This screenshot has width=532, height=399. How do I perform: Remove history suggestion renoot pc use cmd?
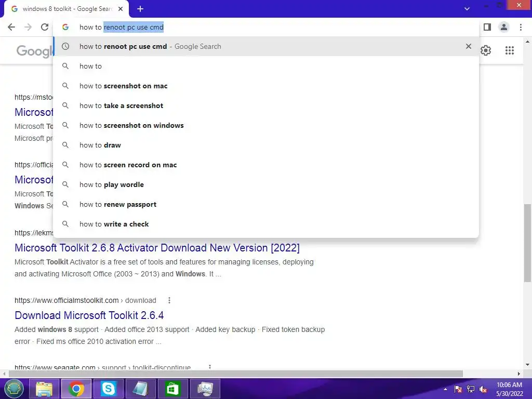coord(469,46)
